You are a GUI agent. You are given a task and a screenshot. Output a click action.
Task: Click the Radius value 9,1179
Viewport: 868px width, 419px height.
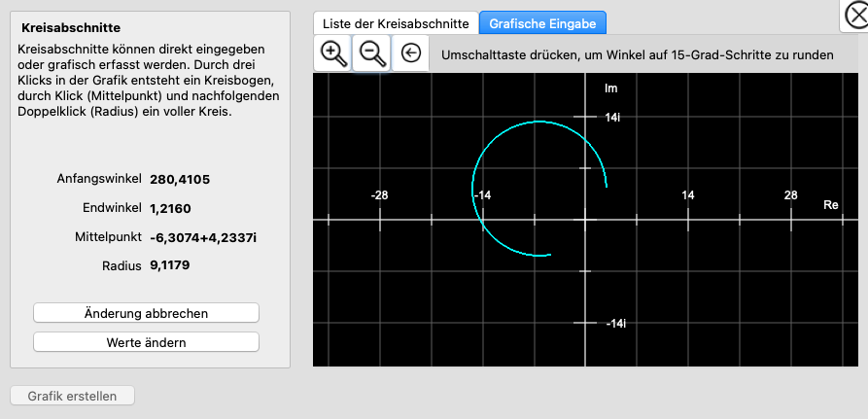(x=170, y=265)
